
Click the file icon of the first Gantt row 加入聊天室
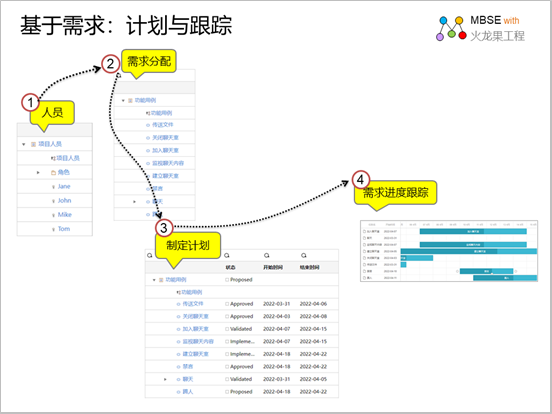[x=364, y=232]
